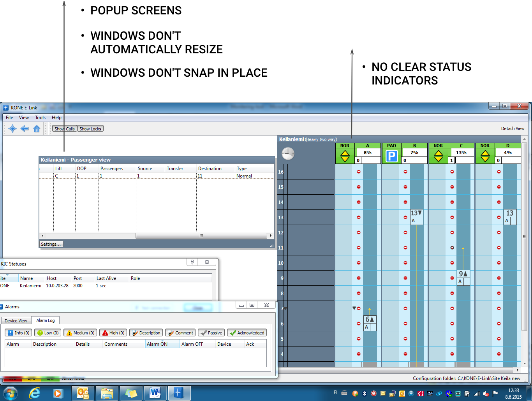This screenshot has height=401, width=532.
Task: Select the lift car at floor 6 in shaft A
Action: click(x=370, y=323)
